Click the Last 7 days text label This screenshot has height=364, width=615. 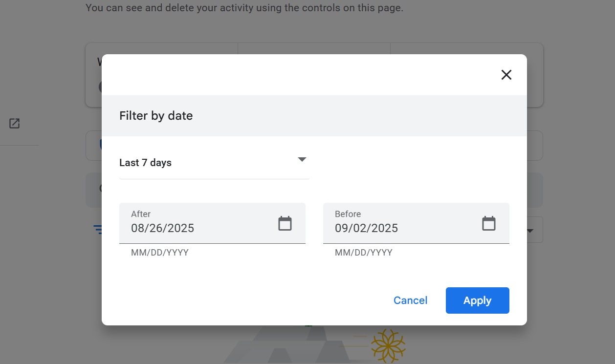click(x=145, y=162)
